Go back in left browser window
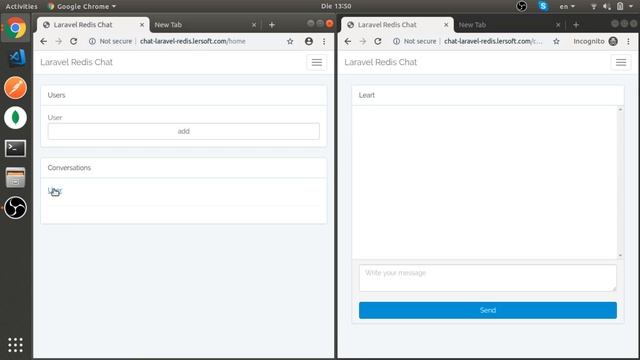This screenshot has width=640, height=360. click(44, 41)
